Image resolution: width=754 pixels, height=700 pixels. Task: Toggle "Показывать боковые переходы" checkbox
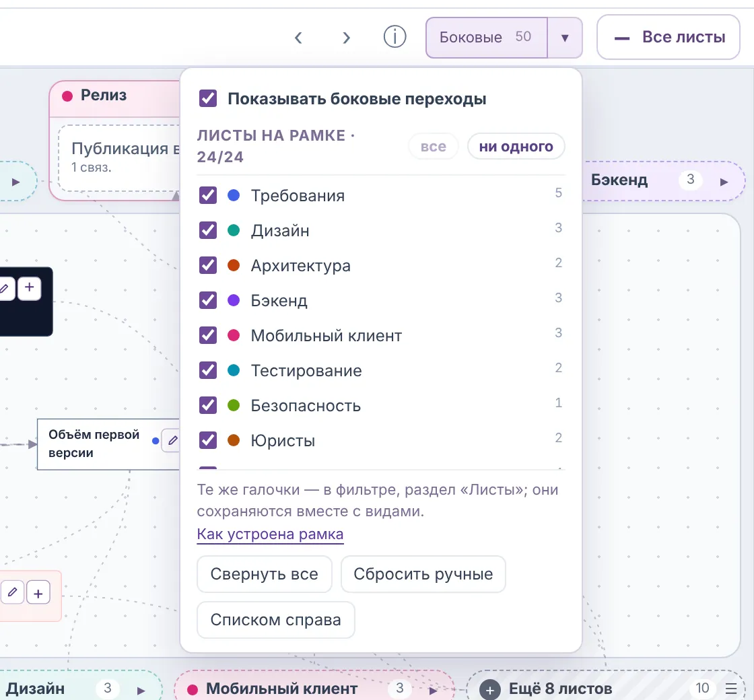(208, 98)
